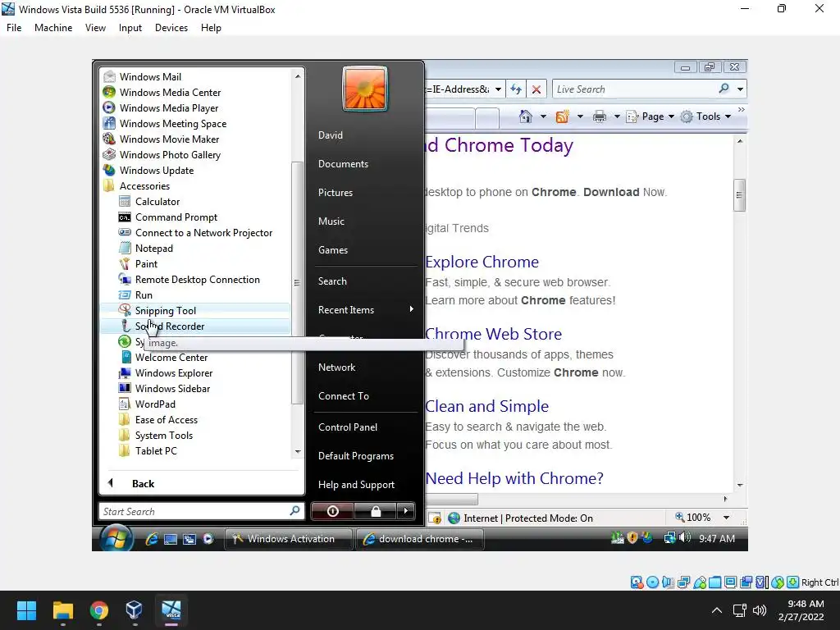Open Network from Start menu
The image size is (840, 630).
click(x=336, y=367)
